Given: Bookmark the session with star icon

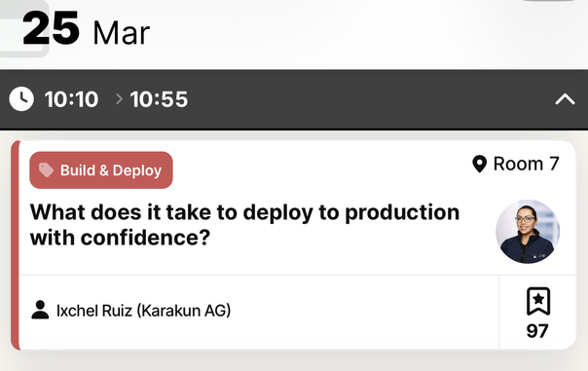Looking at the screenshot, I should (x=538, y=301).
